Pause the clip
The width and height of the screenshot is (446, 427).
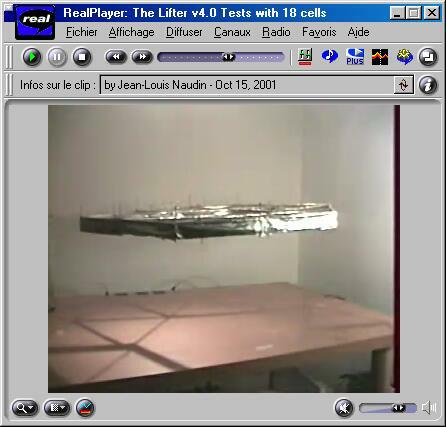(x=57, y=57)
